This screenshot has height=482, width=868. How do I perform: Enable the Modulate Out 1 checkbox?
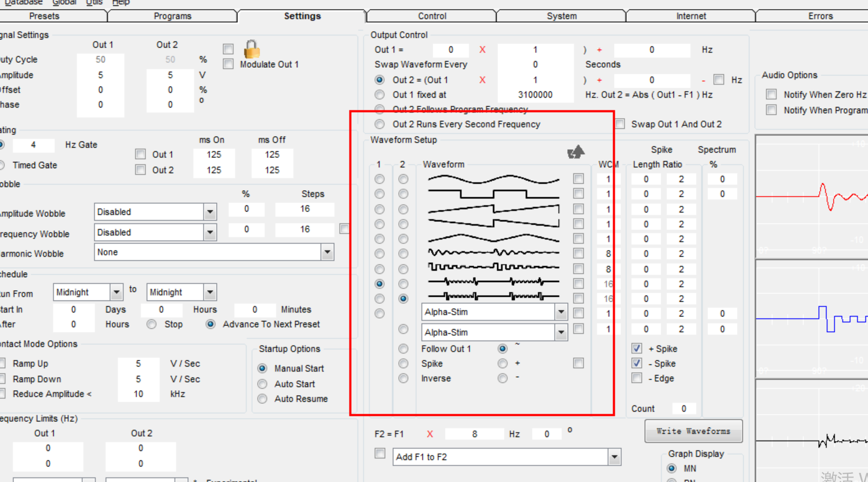point(229,64)
